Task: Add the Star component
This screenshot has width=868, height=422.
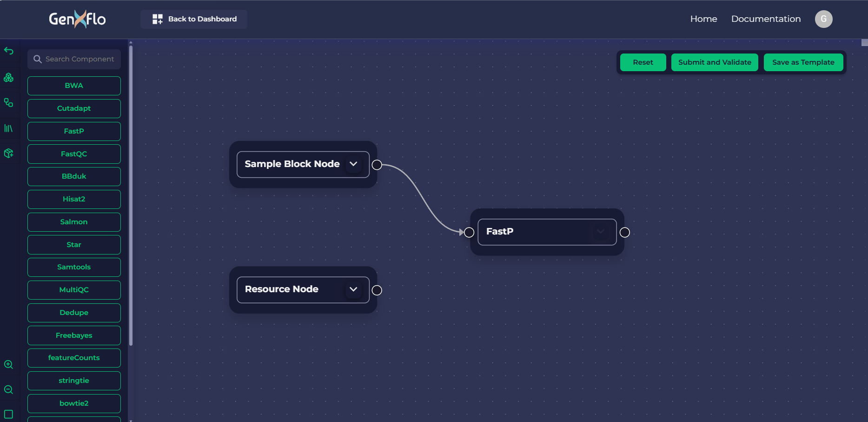Action: [x=74, y=245]
